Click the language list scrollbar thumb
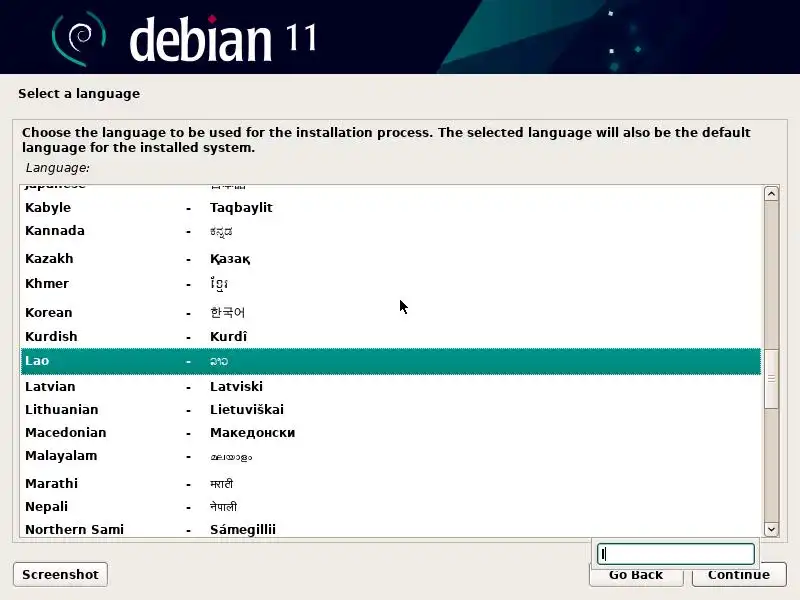This screenshot has height=600, width=800. [x=771, y=379]
